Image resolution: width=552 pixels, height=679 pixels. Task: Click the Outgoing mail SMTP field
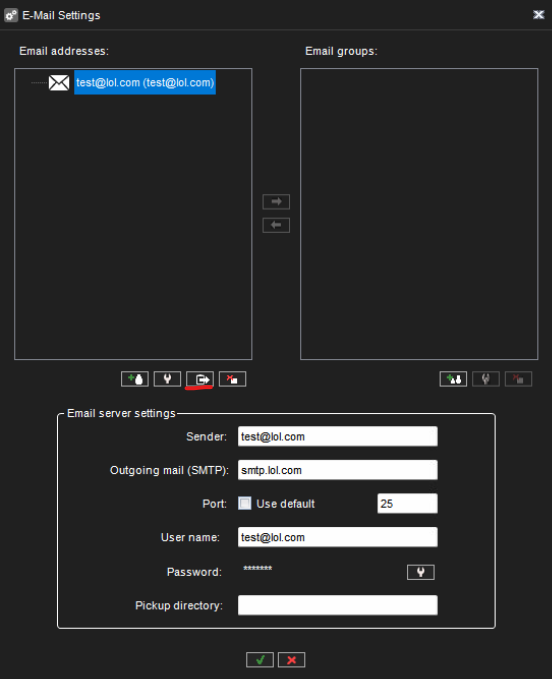click(x=338, y=470)
